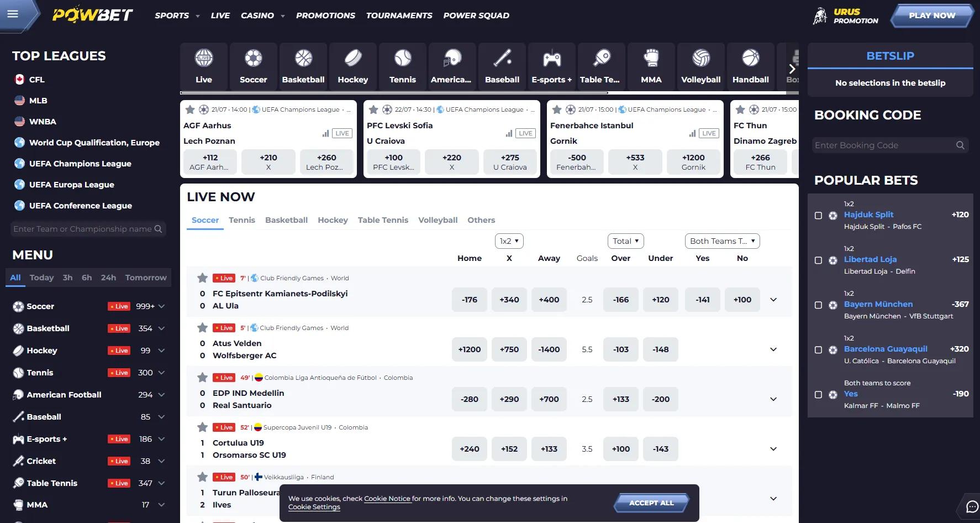This screenshot has height=523, width=980.
Task: Expand the Atus Velden match markets
Action: click(773, 349)
